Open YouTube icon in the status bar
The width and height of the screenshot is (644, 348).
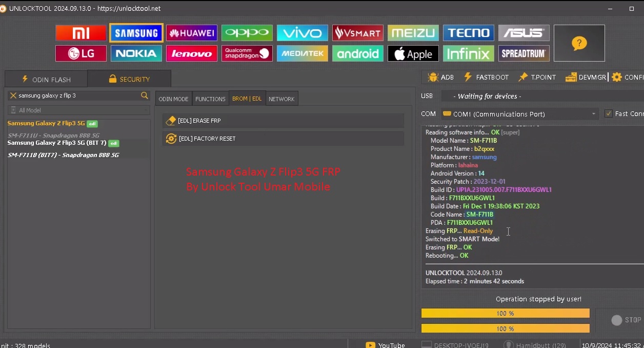click(370, 345)
